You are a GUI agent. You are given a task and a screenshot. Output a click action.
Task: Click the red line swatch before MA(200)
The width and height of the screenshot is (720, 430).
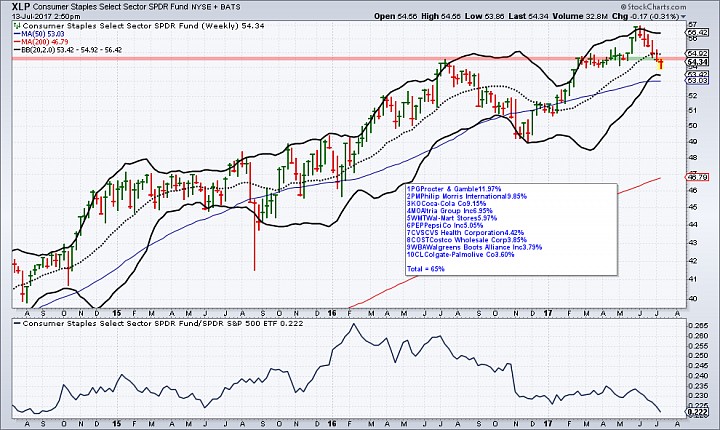17,42
